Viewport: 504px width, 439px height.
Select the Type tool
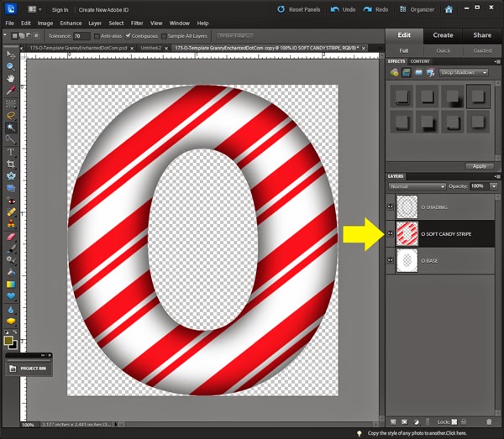click(x=11, y=152)
